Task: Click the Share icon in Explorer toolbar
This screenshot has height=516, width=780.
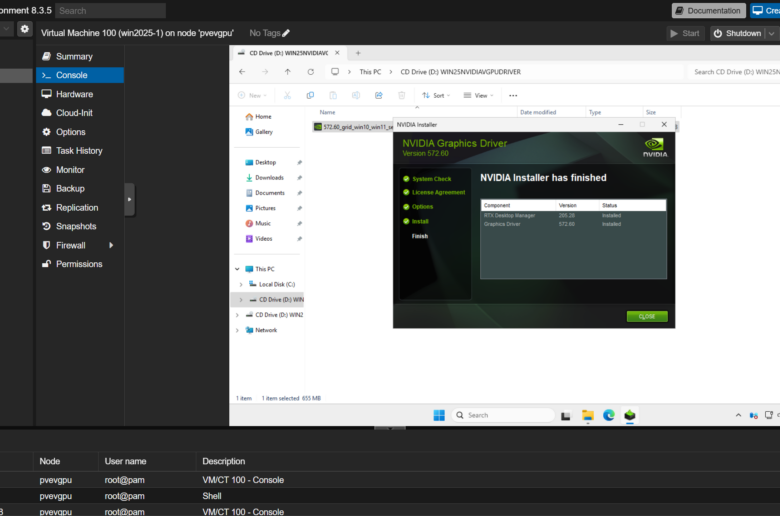Action: pyautogui.click(x=379, y=96)
